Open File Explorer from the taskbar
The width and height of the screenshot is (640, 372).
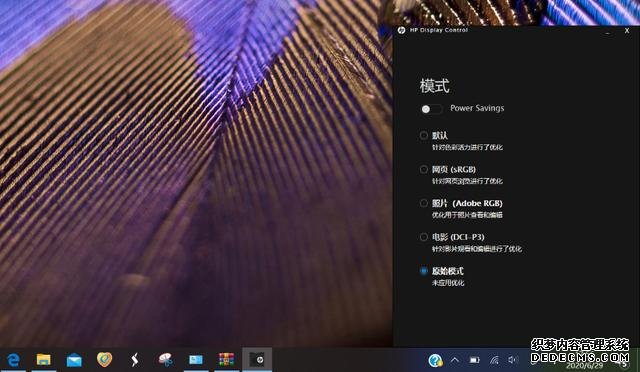(x=44, y=360)
